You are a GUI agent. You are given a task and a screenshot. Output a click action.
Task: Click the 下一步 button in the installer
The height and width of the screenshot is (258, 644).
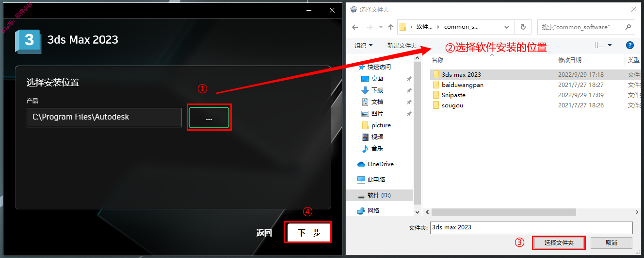click(x=309, y=233)
